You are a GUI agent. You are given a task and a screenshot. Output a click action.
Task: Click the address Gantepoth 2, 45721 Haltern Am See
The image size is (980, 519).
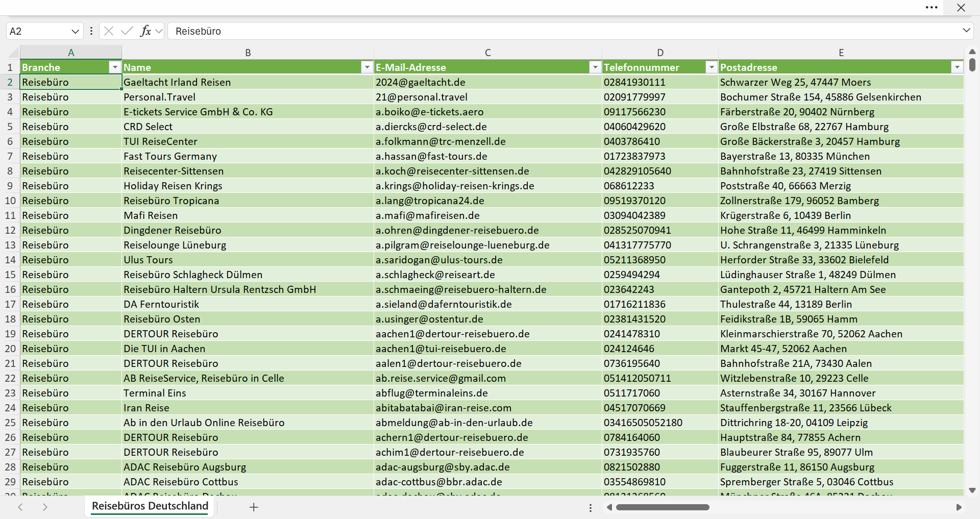coord(841,289)
